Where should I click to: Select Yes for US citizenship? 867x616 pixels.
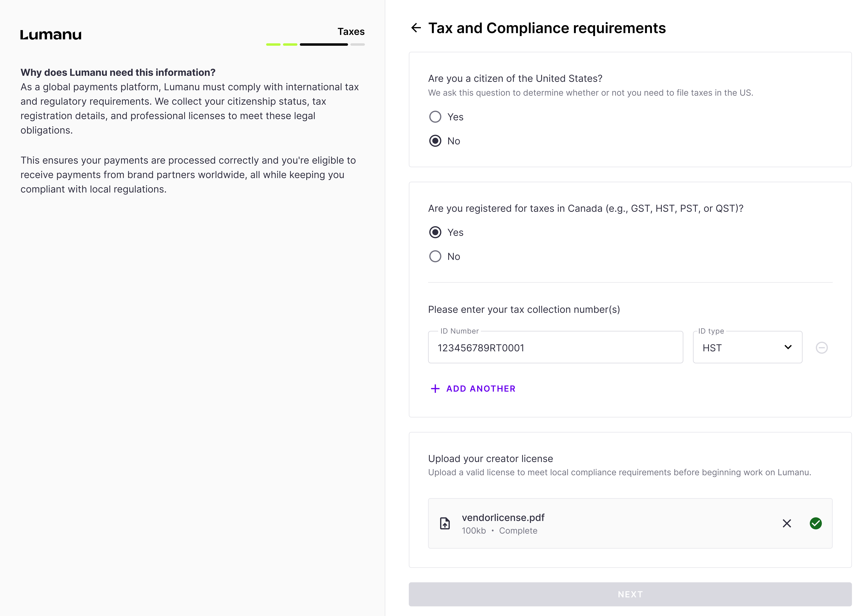435,117
